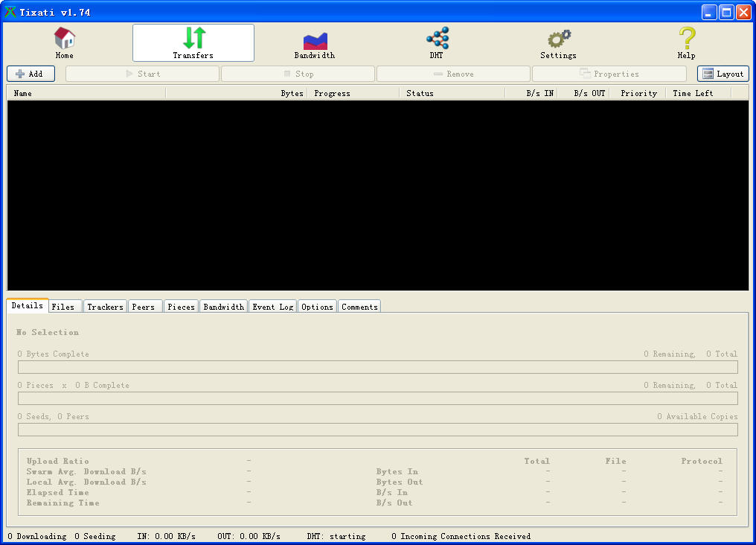The width and height of the screenshot is (756, 545).
Task: Open the Peers tab
Action: click(x=144, y=307)
